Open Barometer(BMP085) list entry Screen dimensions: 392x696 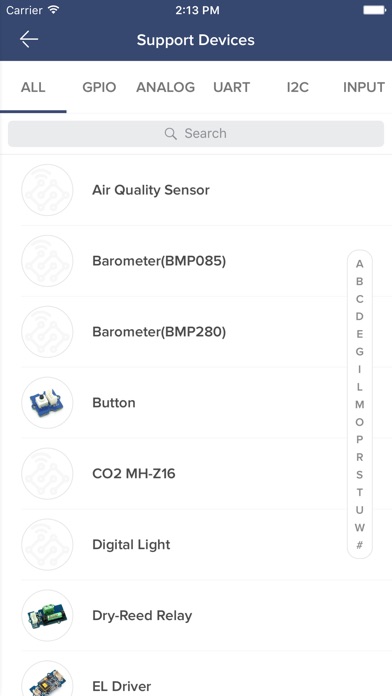pos(196,261)
